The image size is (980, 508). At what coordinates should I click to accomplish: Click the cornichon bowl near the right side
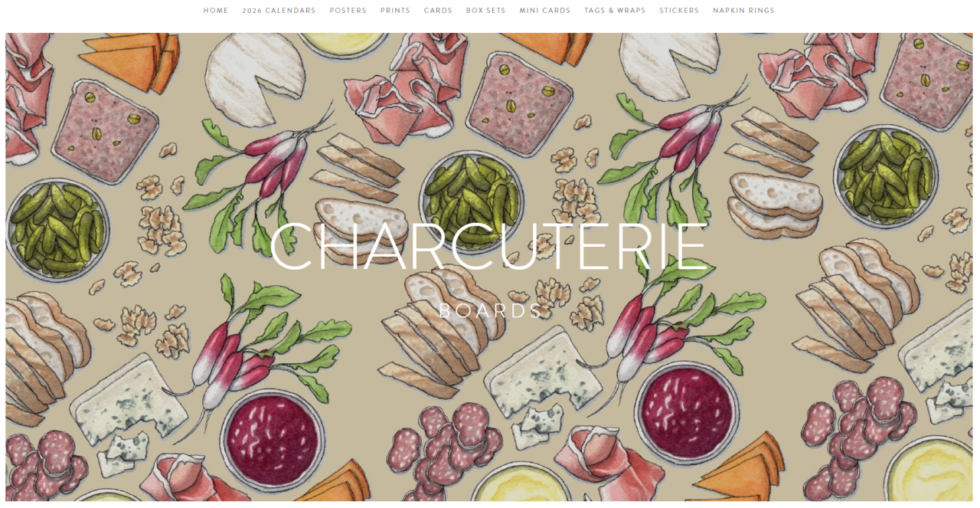(x=886, y=176)
